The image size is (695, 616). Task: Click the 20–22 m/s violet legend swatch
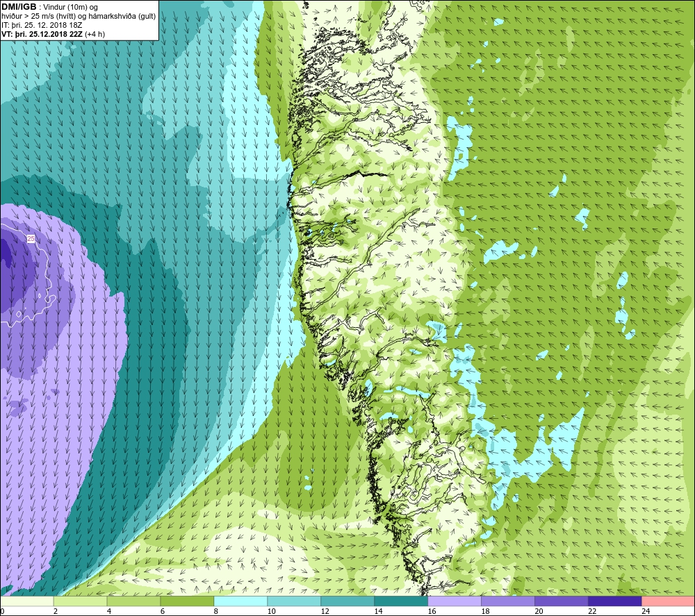click(561, 601)
